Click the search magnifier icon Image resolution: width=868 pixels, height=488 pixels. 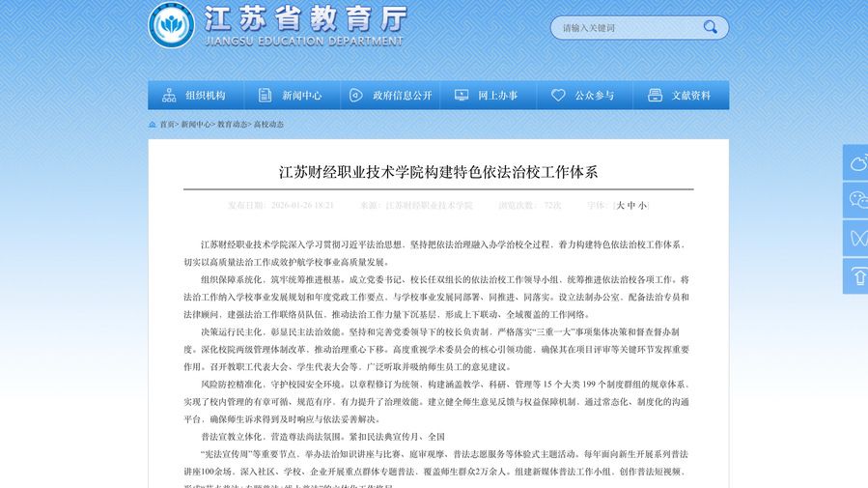(711, 27)
